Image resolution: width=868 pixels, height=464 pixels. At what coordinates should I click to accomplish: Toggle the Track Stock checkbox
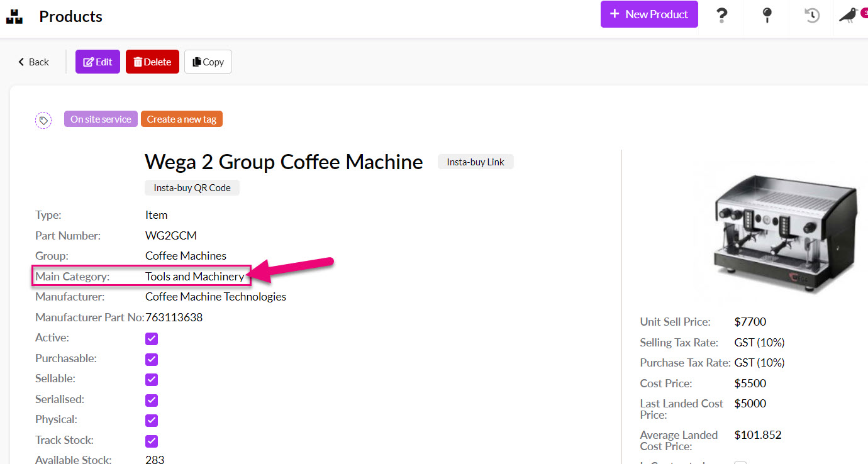tap(151, 441)
